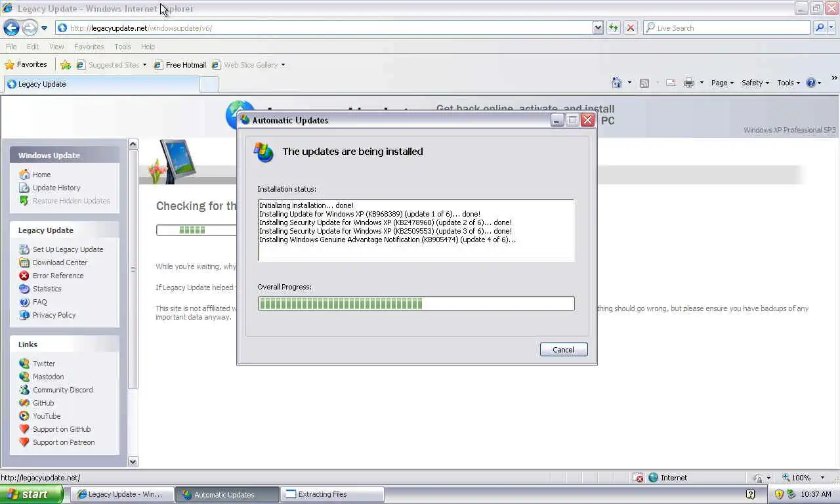Open the search provider dropdown arrow
The image size is (840, 504).
point(831,28)
